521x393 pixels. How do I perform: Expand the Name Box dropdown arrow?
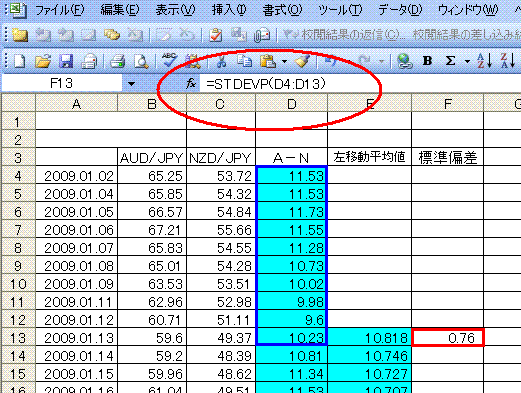pos(131,84)
